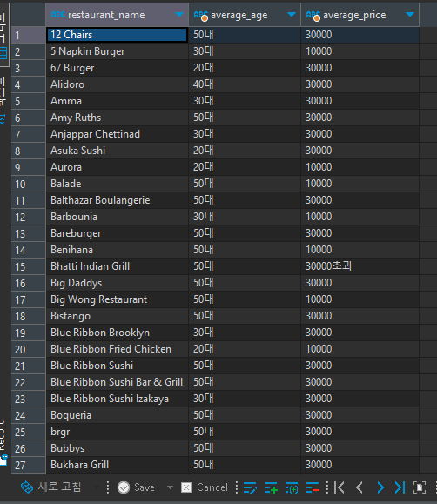Select the average_age column header
The height and width of the screenshot is (504, 437).
click(245, 15)
